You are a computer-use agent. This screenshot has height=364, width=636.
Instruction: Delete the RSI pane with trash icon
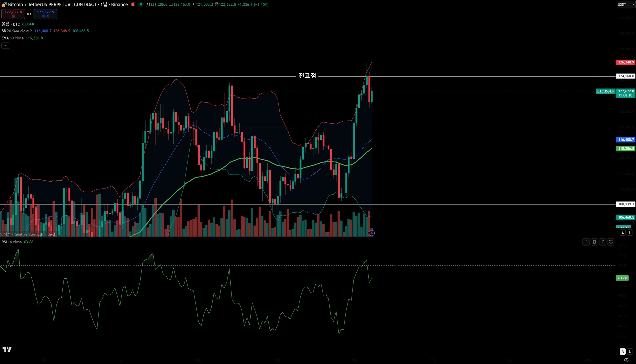point(594,242)
